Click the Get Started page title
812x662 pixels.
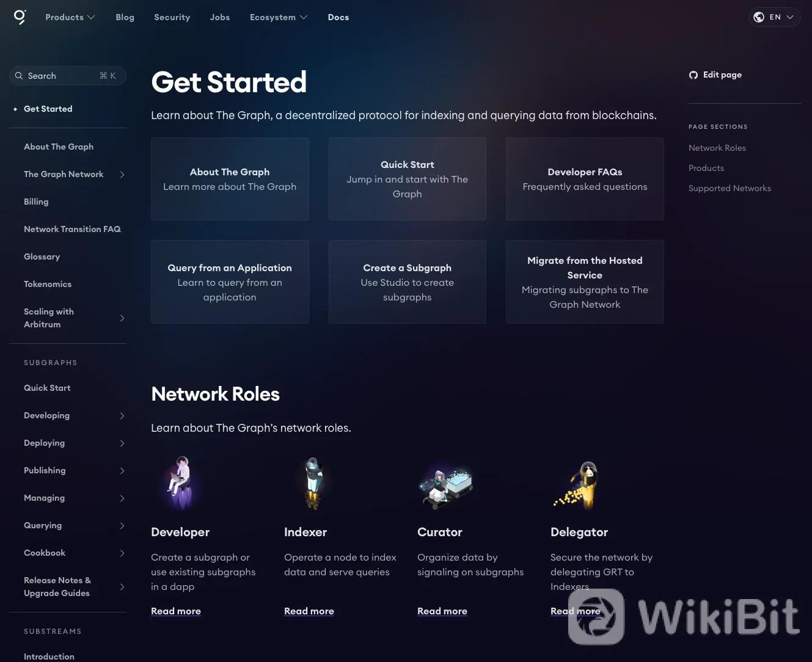coord(229,82)
